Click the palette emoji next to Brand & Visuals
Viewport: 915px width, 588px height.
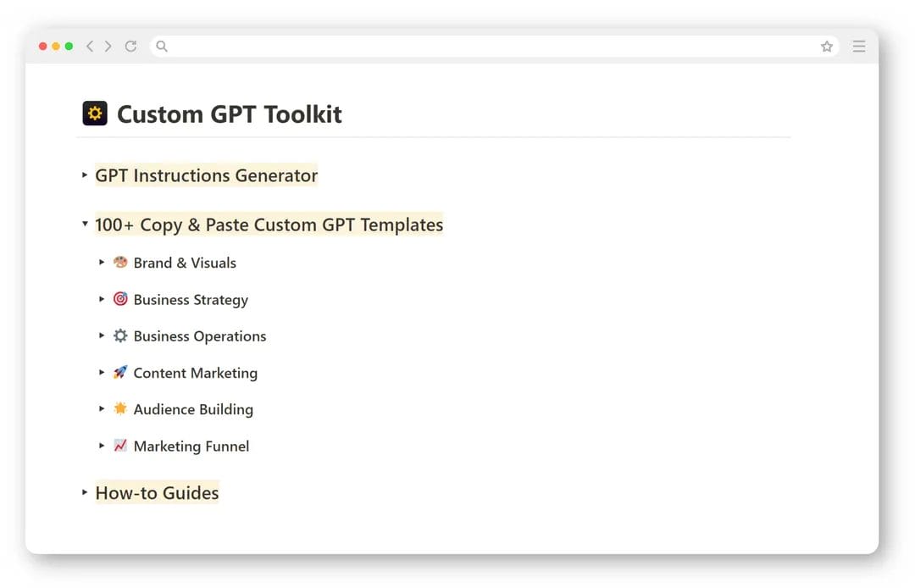(119, 262)
